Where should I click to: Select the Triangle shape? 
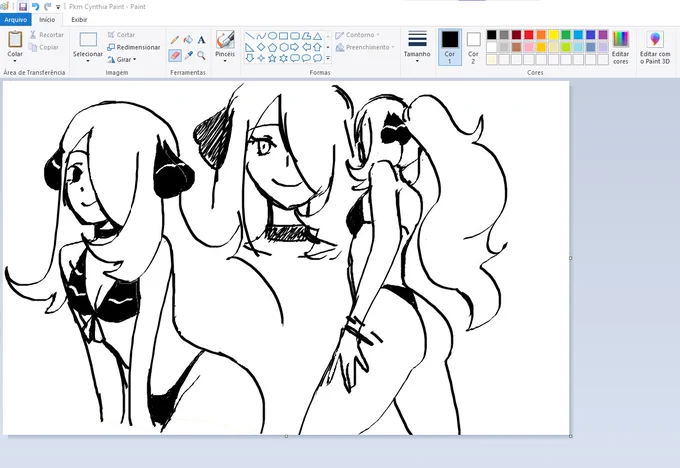[317, 36]
